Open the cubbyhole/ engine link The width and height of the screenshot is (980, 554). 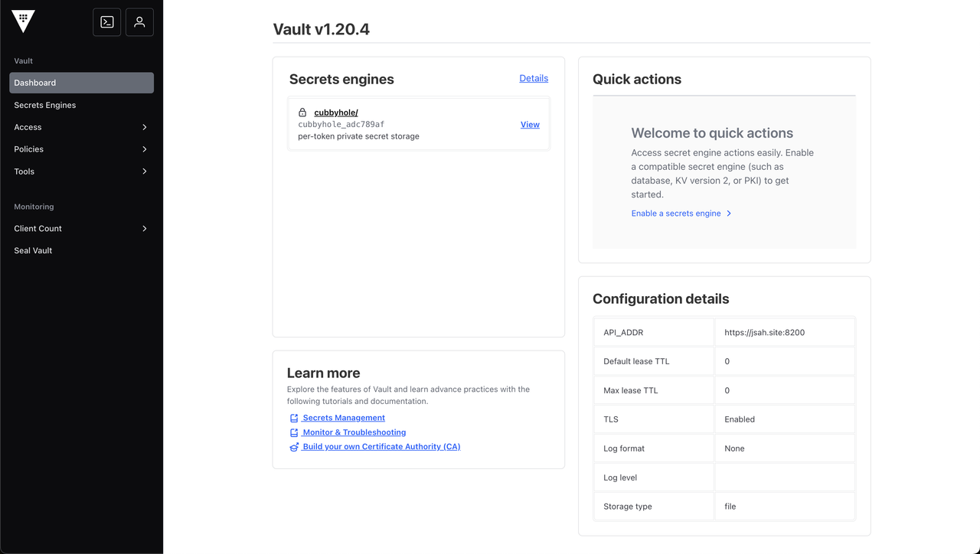pyautogui.click(x=336, y=112)
